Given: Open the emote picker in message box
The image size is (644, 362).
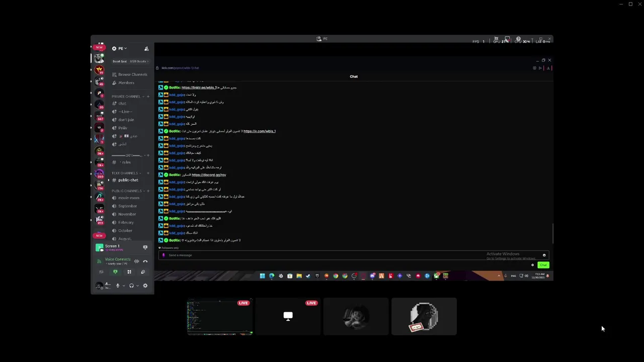Looking at the screenshot, I should [544, 255].
